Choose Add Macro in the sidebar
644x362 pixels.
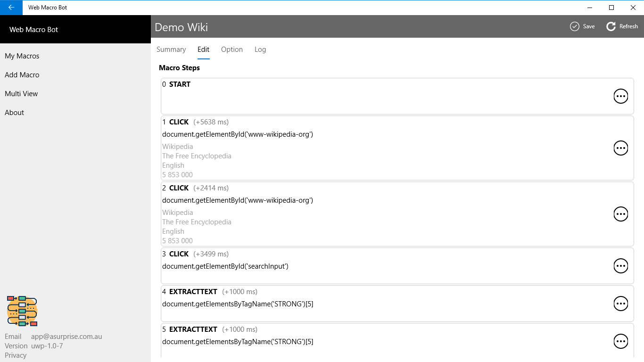pos(22,75)
